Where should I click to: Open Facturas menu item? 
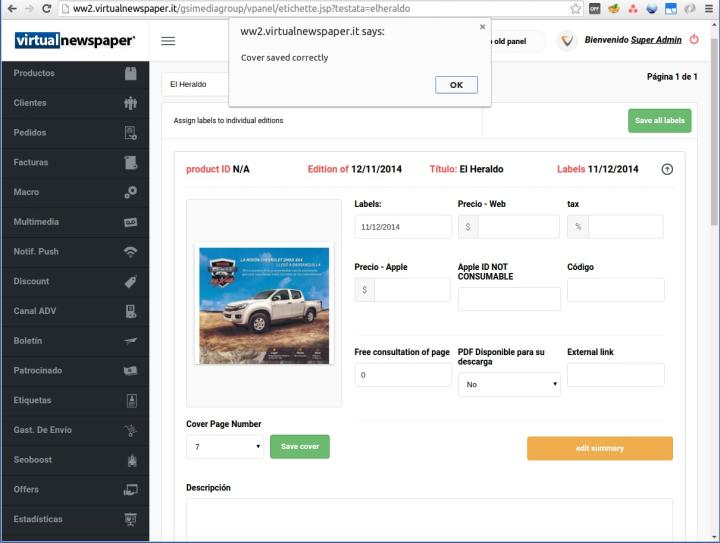tap(75, 162)
